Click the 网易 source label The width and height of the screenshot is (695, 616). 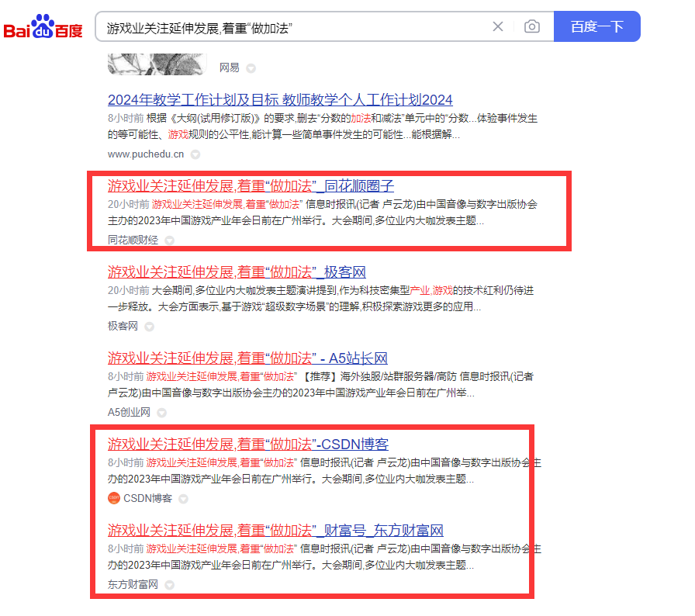pyautogui.click(x=229, y=67)
